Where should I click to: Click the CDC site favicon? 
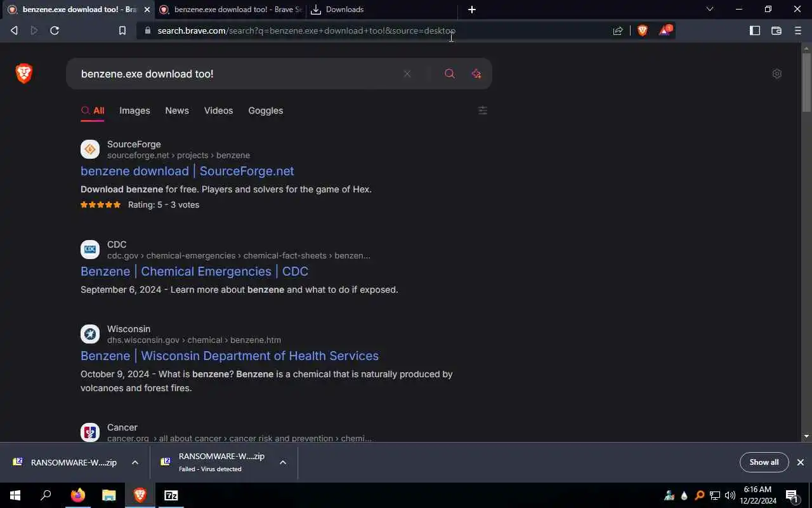tap(90, 250)
